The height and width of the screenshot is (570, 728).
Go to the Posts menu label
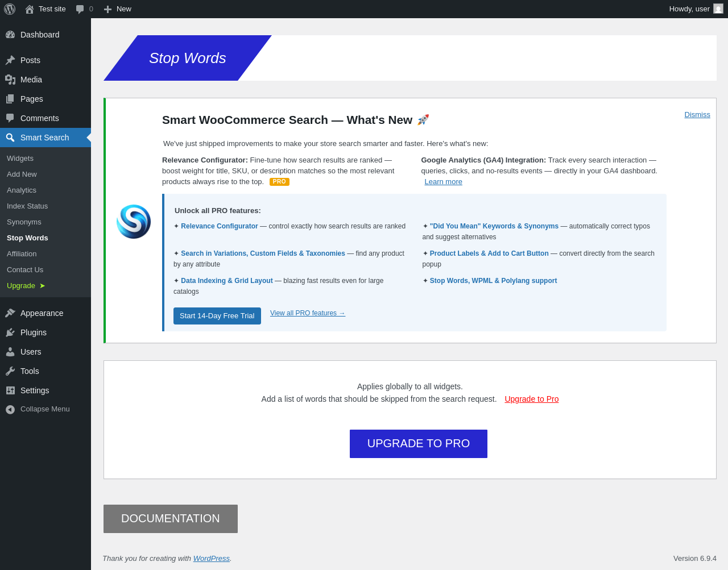pyautogui.click(x=30, y=60)
